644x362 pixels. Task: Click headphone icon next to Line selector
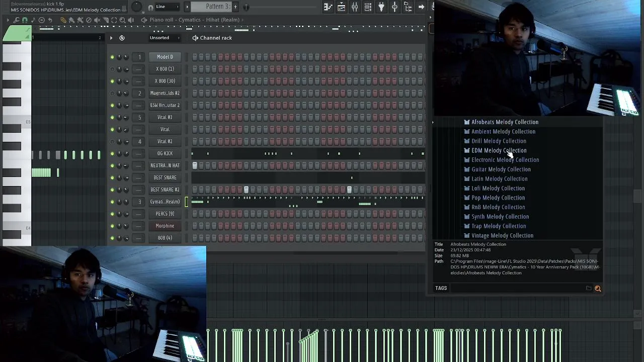(x=150, y=7)
